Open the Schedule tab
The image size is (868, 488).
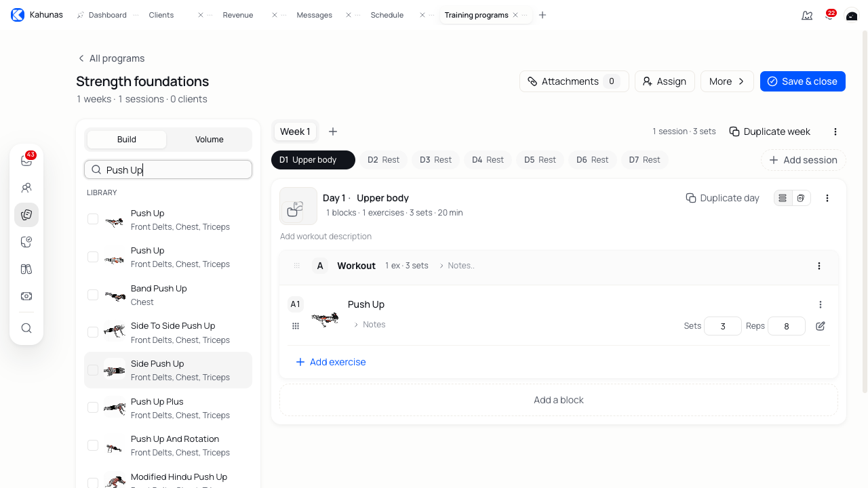(387, 15)
